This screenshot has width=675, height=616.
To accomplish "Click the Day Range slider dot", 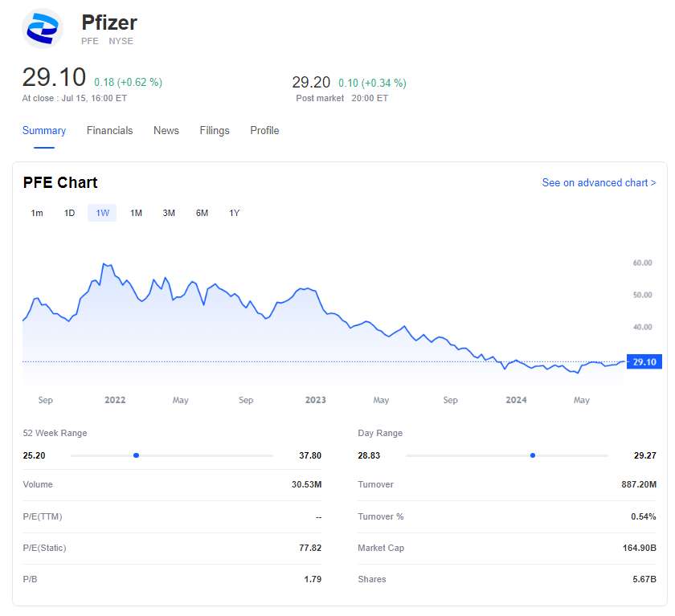I will tap(532, 455).
